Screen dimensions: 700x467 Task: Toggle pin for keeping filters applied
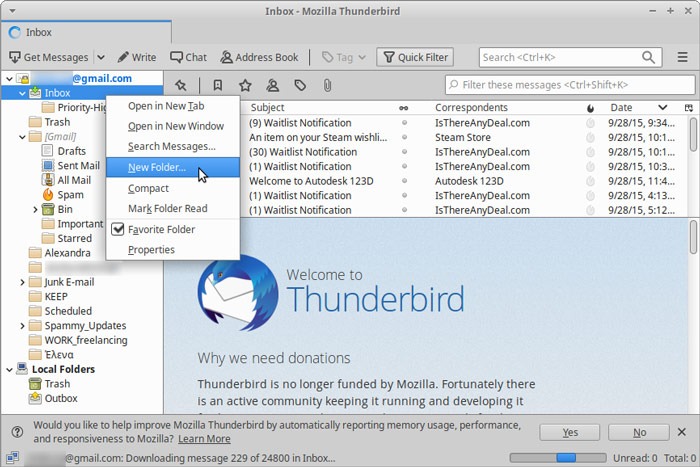[181, 85]
